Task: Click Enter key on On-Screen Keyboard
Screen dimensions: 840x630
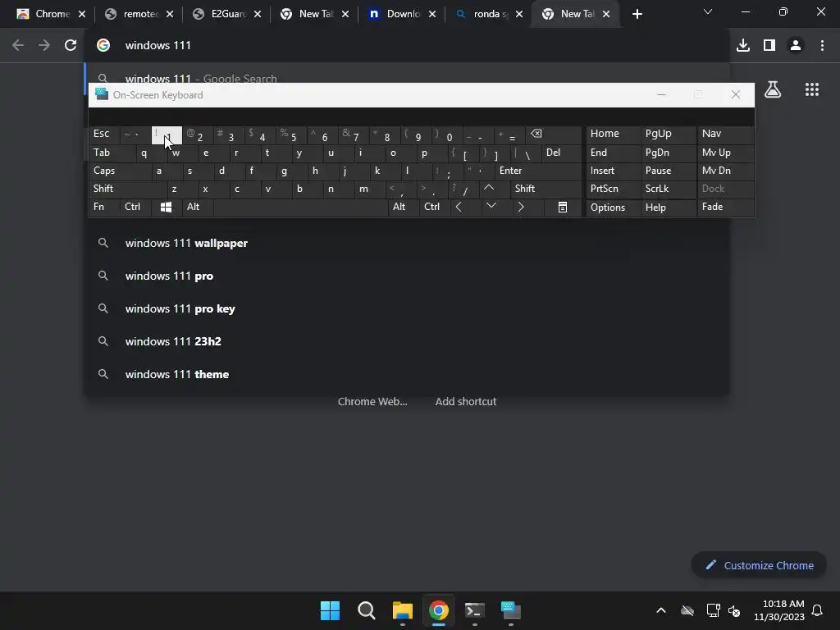Action: pyautogui.click(x=538, y=171)
